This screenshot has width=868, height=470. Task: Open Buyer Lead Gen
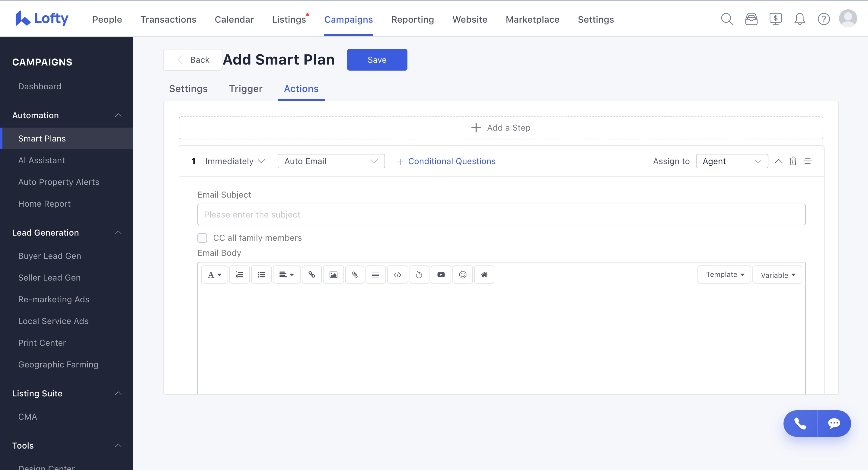(49, 256)
